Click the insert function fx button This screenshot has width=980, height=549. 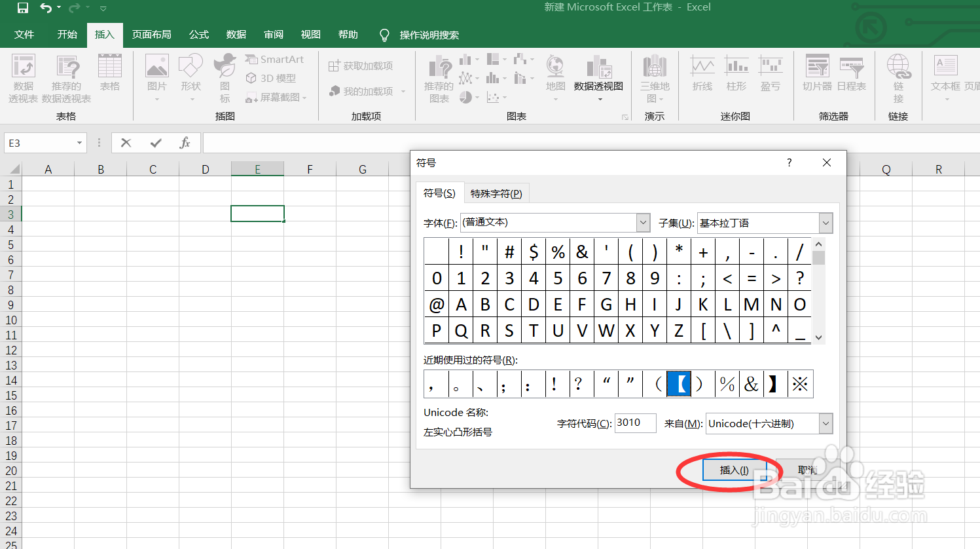pos(185,143)
